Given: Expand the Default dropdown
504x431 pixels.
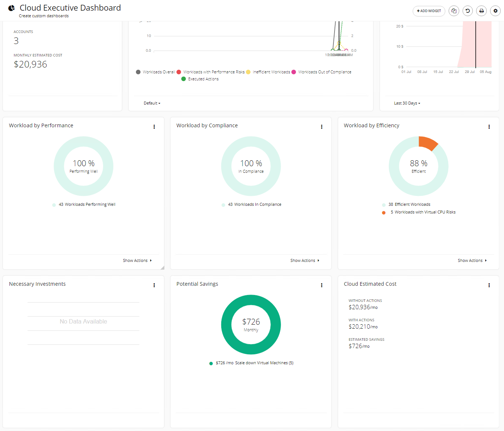Looking at the screenshot, I should pos(152,103).
